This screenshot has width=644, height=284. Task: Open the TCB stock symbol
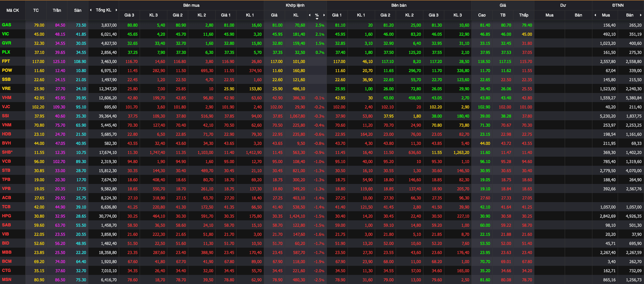click(x=6, y=207)
